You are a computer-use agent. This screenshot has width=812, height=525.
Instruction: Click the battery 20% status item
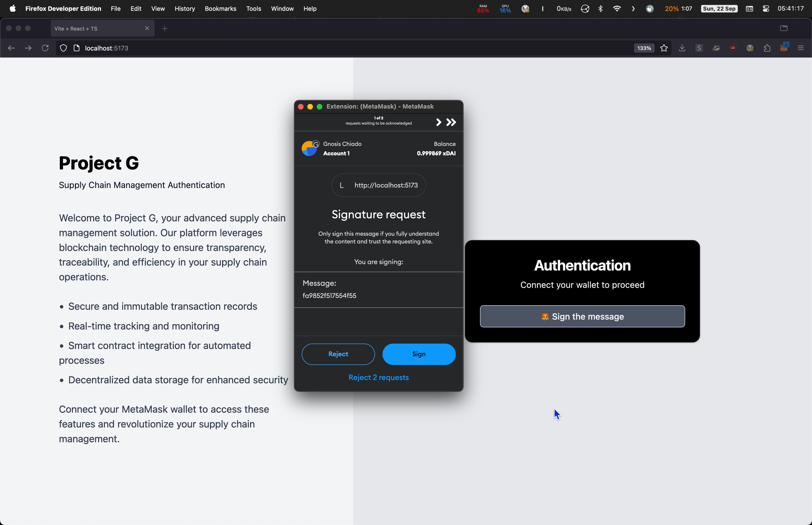[678, 8]
